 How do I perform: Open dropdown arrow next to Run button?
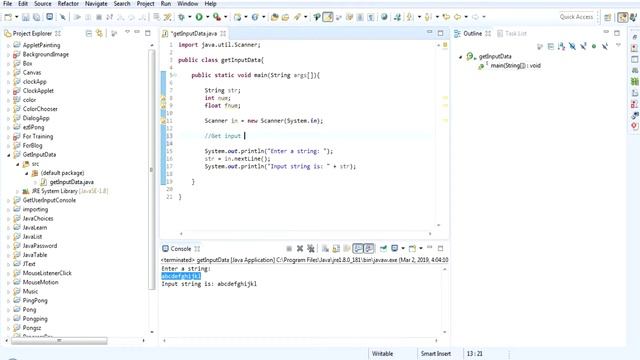coord(207,17)
